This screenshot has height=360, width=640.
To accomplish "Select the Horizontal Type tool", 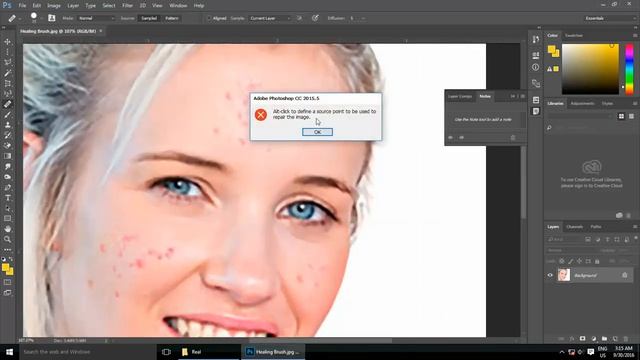I will [x=7, y=198].
